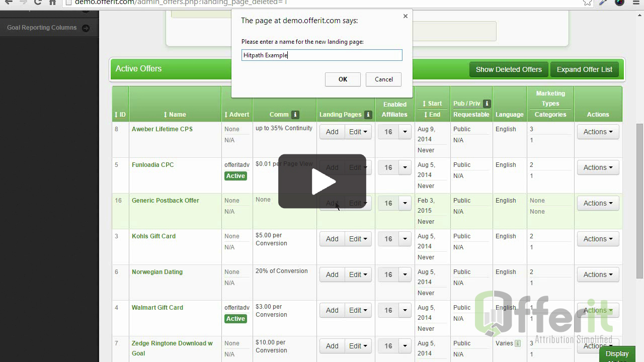644x362 pixels.
Task: Click the Show Deleted Offers button
Action: [509, 69]
